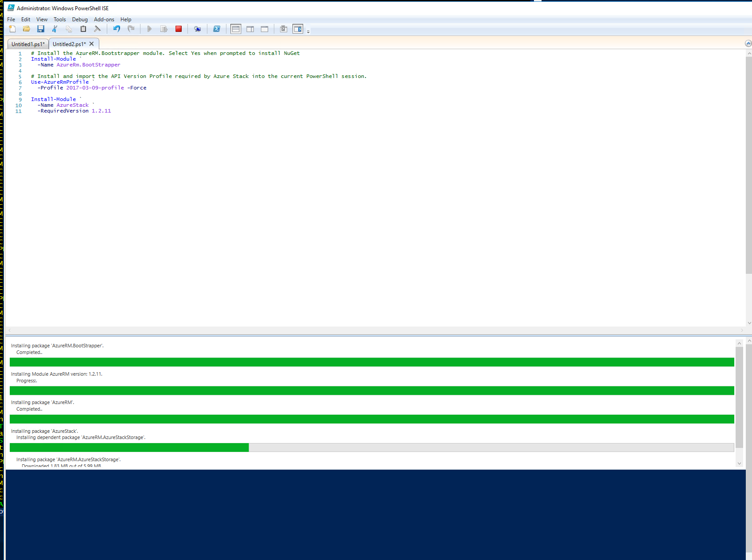752x560 pixels.
Task: Open the Debug menu
Action: pyautogui.click(x=80, y=19)
